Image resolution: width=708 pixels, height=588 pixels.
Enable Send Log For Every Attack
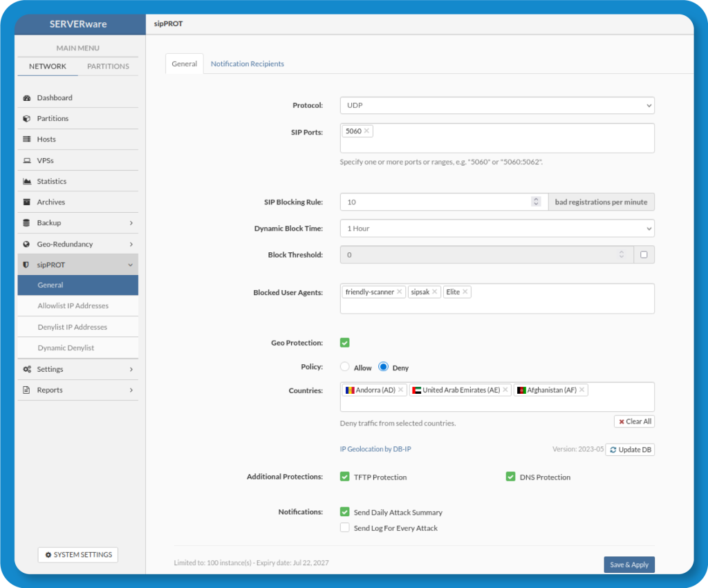pos(345,528)
